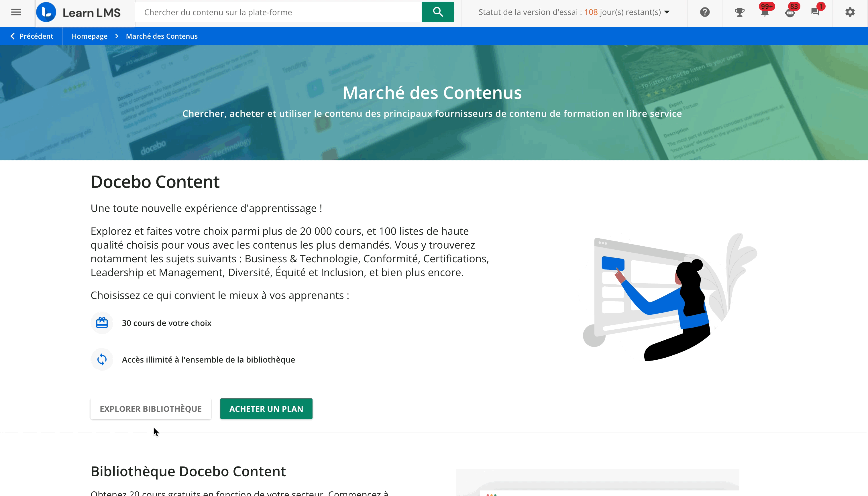Click the back arrow beside Précédent
The width and height of the screenshot is (868, 496).
click(12, 36)
